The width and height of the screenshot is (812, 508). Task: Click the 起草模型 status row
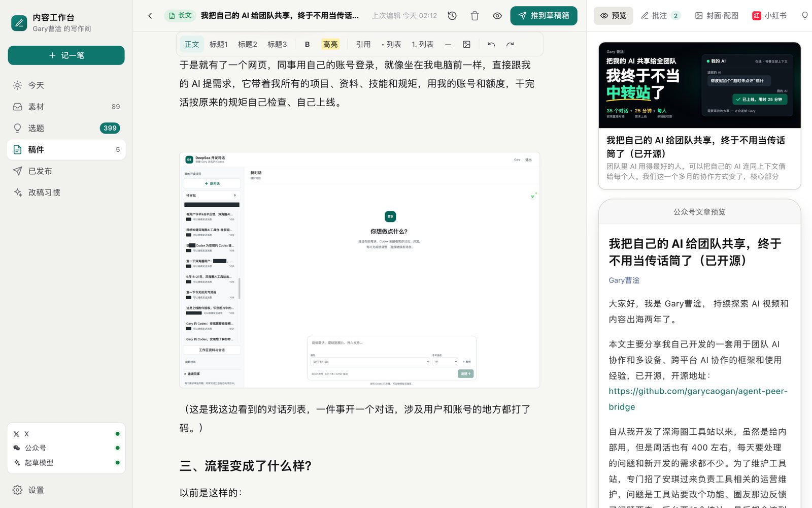(x=66, y=463)
